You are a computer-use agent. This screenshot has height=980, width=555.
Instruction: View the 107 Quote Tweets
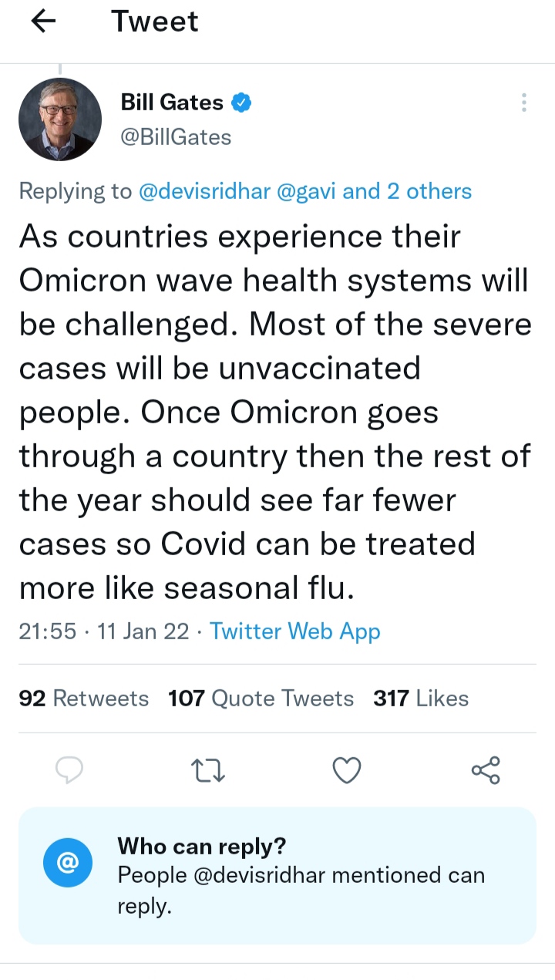coord(261,699)
